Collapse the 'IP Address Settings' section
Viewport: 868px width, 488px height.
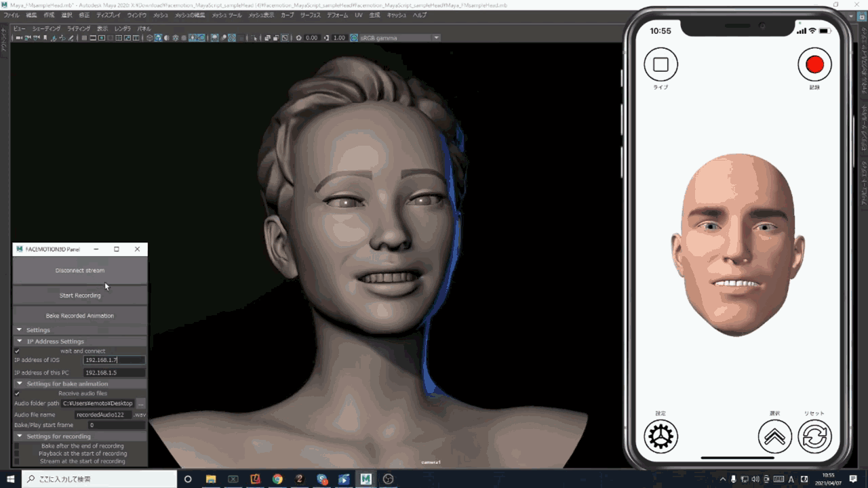[19, 341]
